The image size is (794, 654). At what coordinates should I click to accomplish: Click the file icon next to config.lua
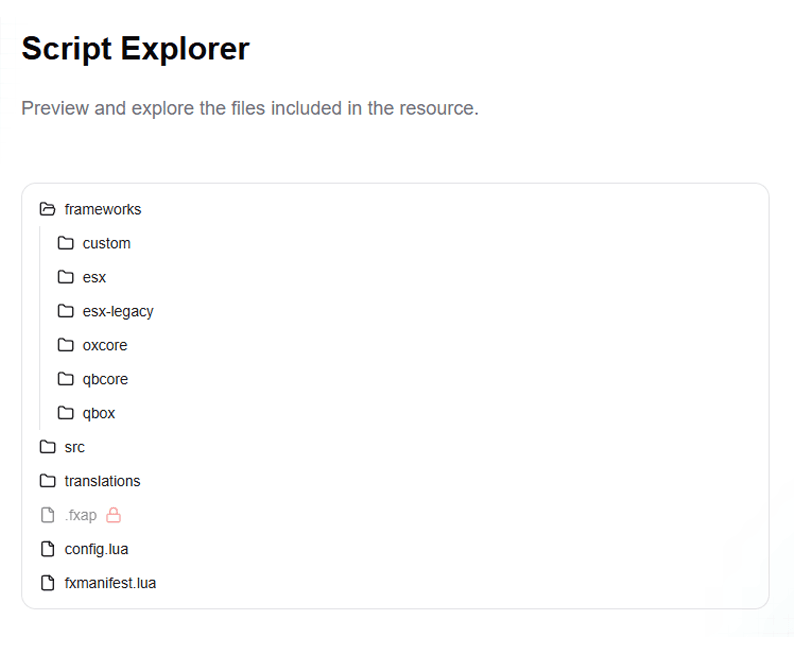tap(47, 549)
